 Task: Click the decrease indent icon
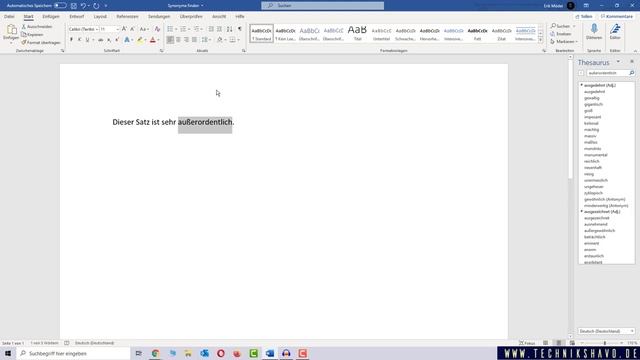pos(211,29)
